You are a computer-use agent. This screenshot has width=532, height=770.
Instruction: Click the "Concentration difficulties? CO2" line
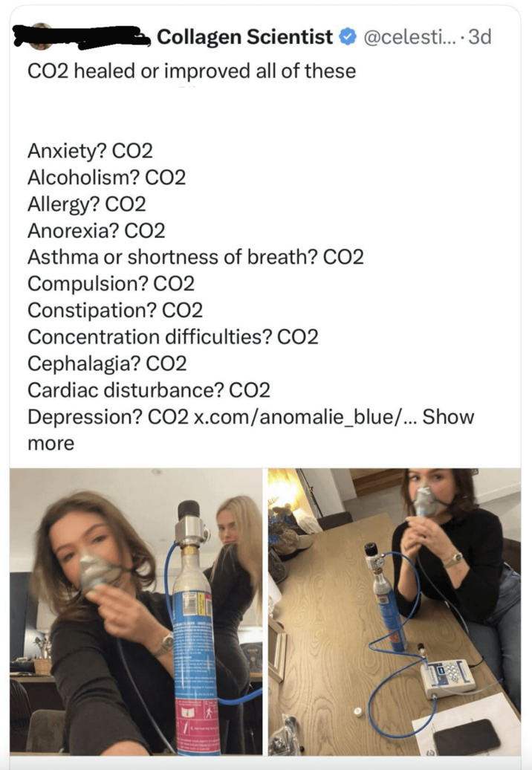(173, 337)
